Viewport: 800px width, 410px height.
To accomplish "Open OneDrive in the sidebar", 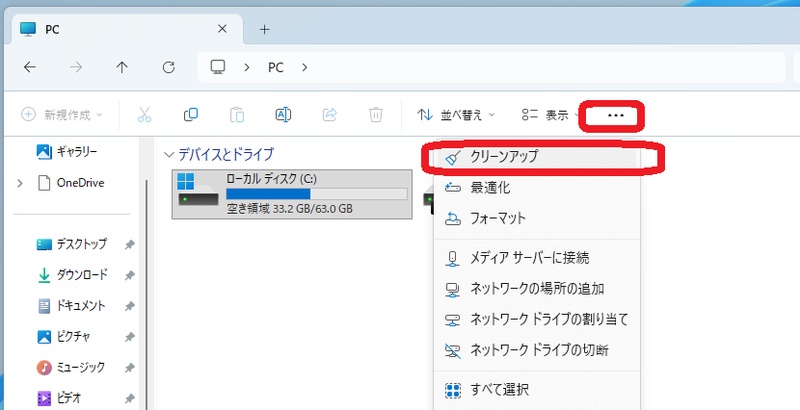I will tap(71, 183).
